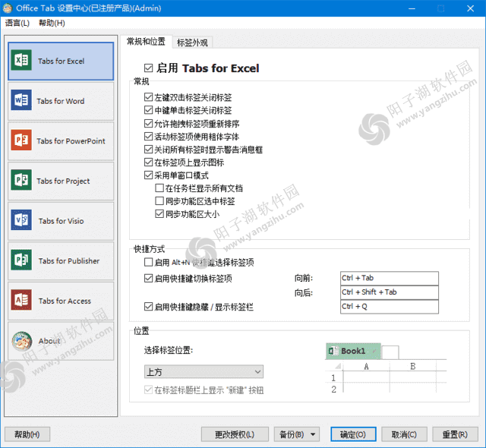
Task: Click the 向前 shortcut field Ctrl + Tab
Action: click(390, 278)
